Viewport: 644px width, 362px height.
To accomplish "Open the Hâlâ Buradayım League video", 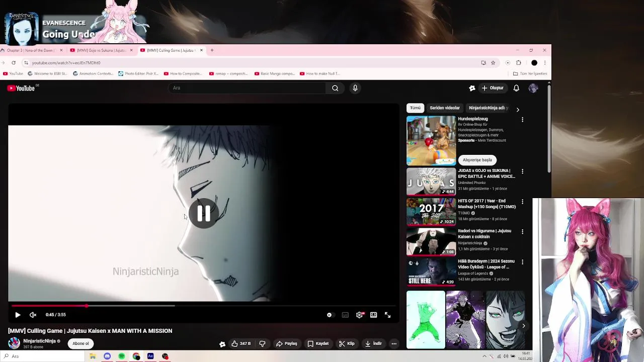I will click(x=431, y=272).
